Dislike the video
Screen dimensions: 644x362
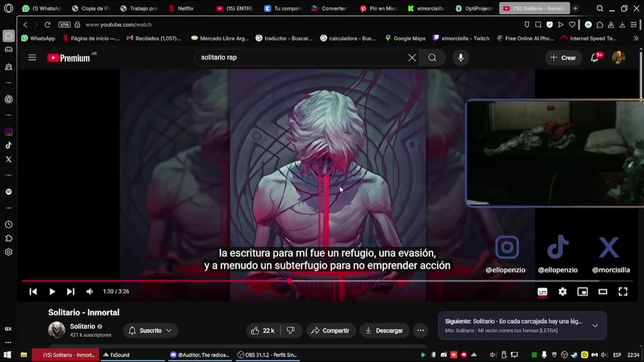click(x=290, y=330)
